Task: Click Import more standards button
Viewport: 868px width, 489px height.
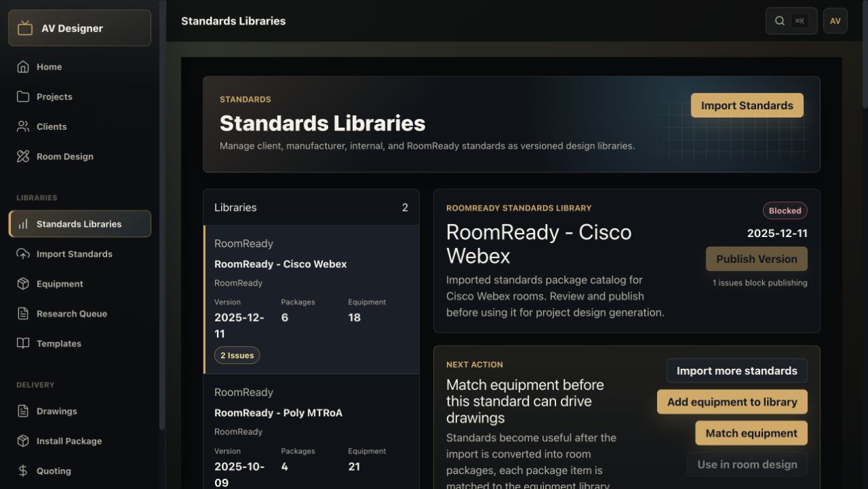Action: pos(737,371)
